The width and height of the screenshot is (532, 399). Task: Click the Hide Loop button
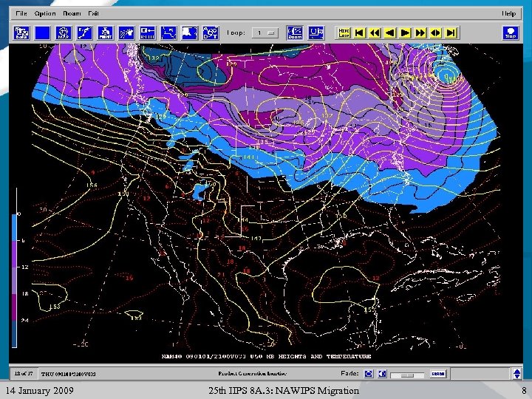coord(344,33)
